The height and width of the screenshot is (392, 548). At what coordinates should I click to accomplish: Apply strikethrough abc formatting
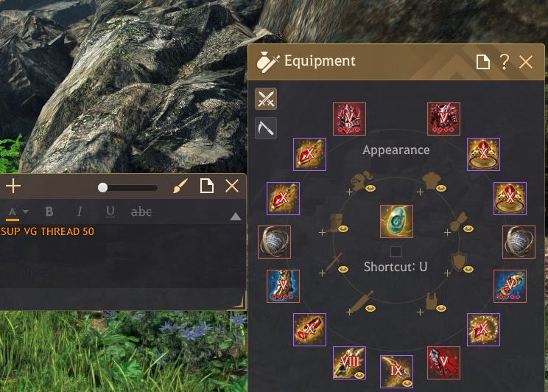[x=141, y=211]
